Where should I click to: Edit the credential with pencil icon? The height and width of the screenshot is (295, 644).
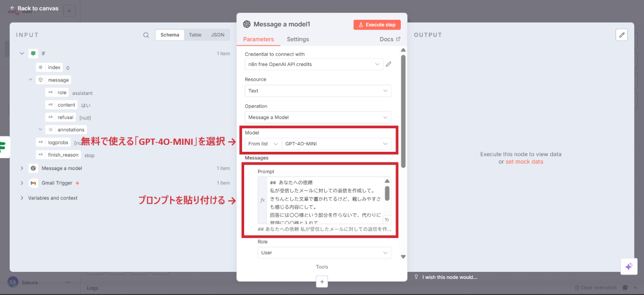point(389,64)
